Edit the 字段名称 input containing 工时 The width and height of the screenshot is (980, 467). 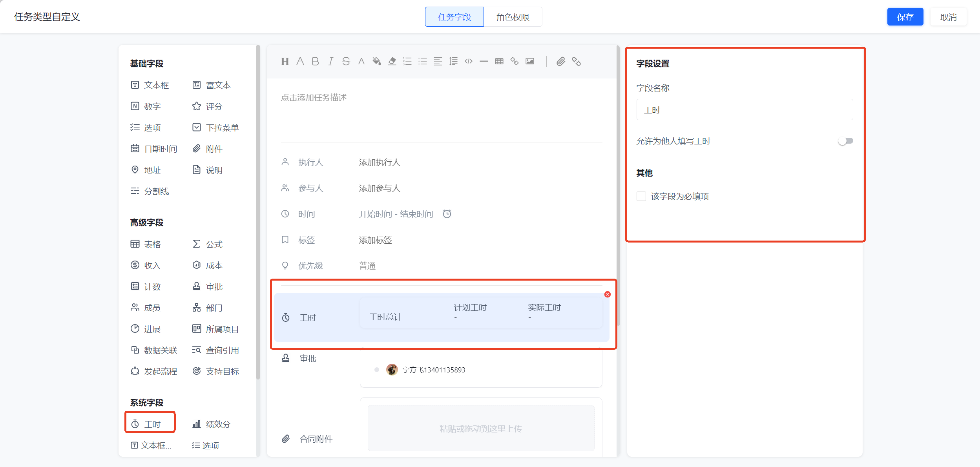point(745,109)
